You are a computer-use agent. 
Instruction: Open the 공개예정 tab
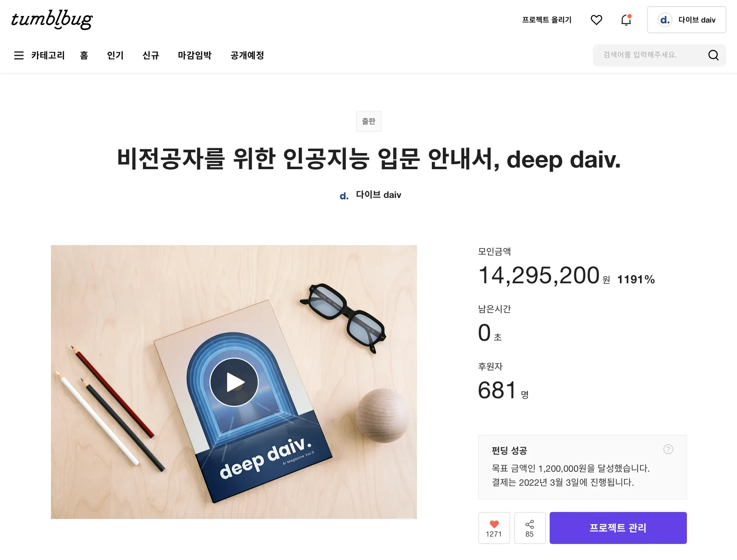pyautogui.click(x=247, y=55)
